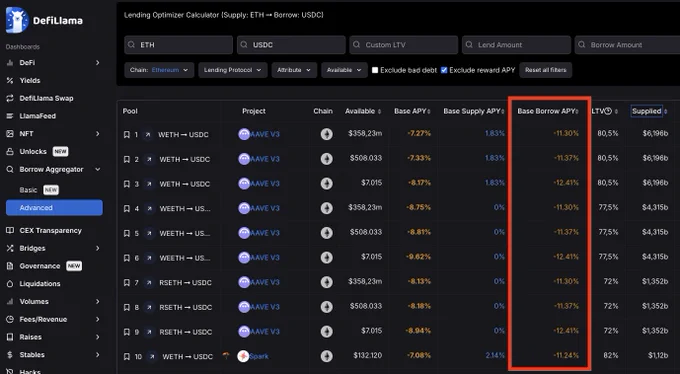Click the Ethereum chain icon in row 1
This screenshot has height=374, width=680.
click(327, 134)
